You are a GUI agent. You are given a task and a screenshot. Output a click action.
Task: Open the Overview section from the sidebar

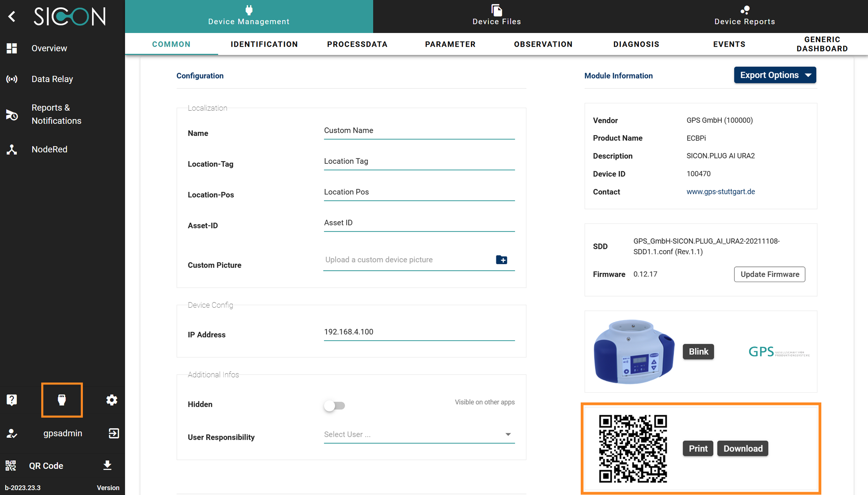[49, 48]
